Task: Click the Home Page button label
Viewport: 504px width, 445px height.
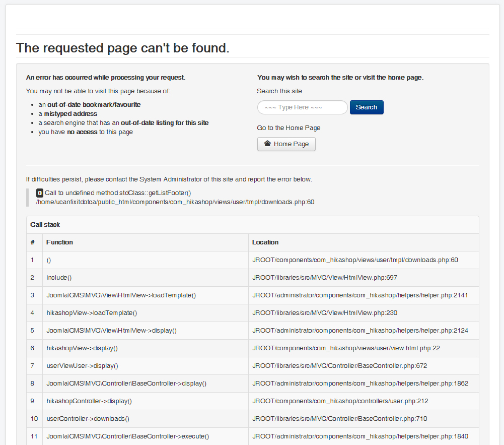Action: [x=291, y=144]
